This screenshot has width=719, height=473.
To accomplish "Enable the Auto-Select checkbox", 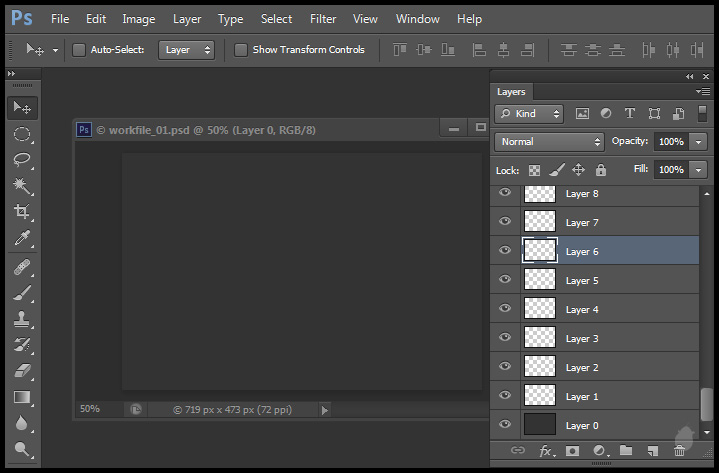I will click(79, 50).
